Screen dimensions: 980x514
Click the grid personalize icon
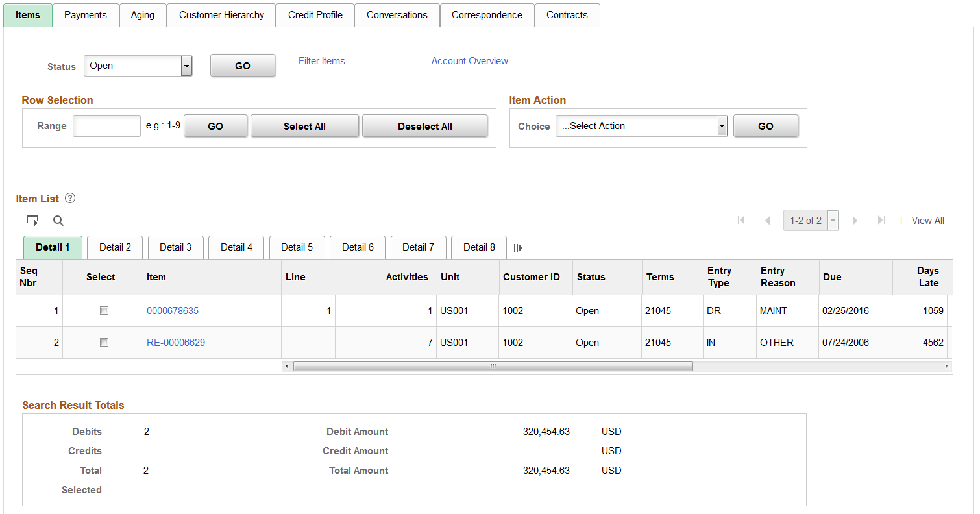pyautogui.click(x=32, y=221)
